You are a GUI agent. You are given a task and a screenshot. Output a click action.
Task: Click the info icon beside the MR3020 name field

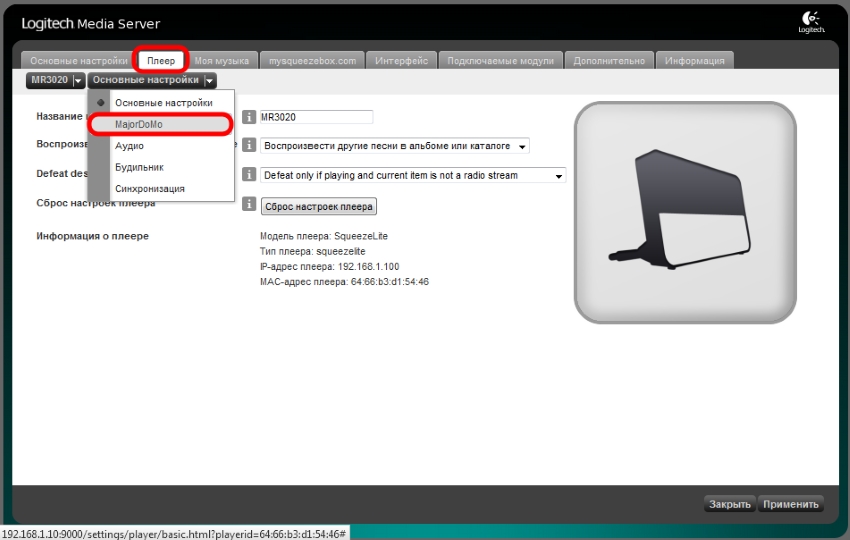coord(249,117)
